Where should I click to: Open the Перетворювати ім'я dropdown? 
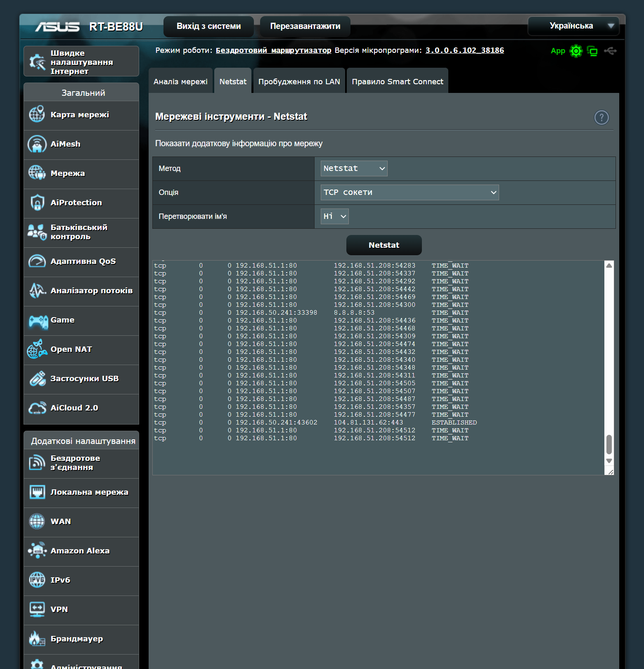click(334, 216)
